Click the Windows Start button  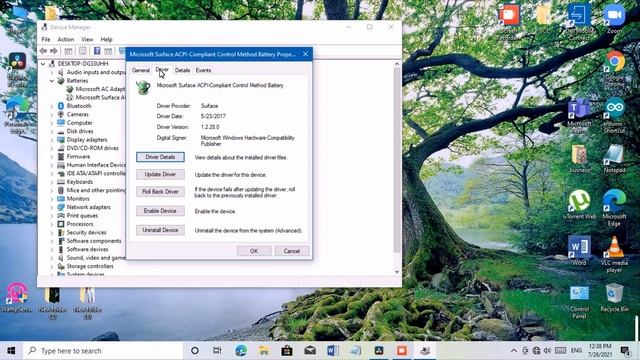(11, 351)
